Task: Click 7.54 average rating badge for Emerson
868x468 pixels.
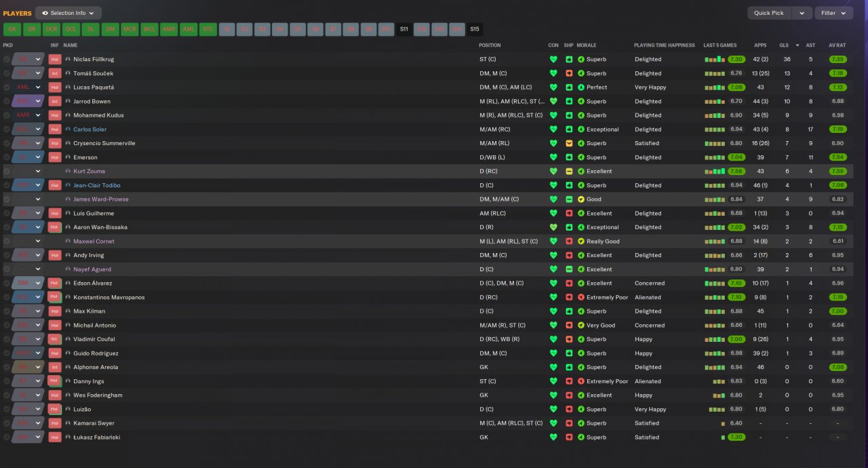Action: coord(837,157)
